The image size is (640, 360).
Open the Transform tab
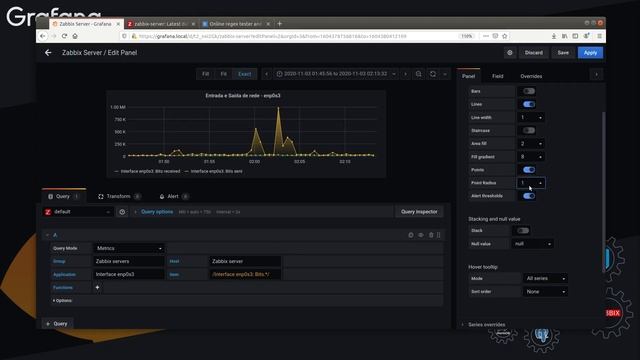click(x=119, y=196)
